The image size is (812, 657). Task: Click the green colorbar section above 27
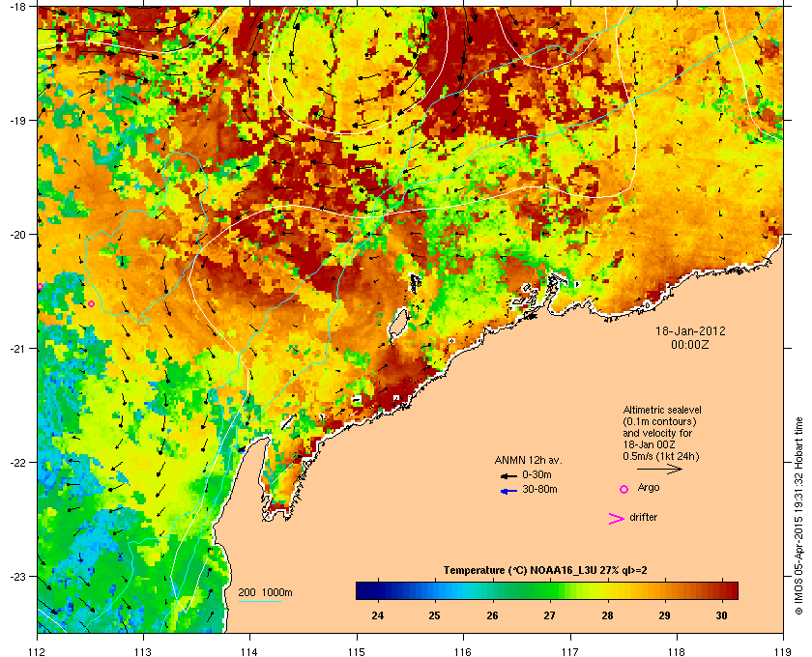[550, 590]
